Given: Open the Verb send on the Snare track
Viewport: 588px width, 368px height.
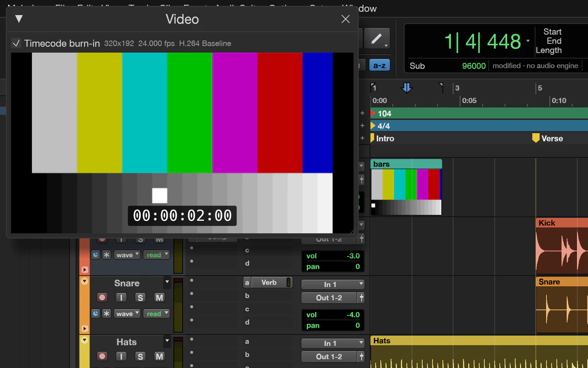Looking at the screenshot, I should click(269, 283).
